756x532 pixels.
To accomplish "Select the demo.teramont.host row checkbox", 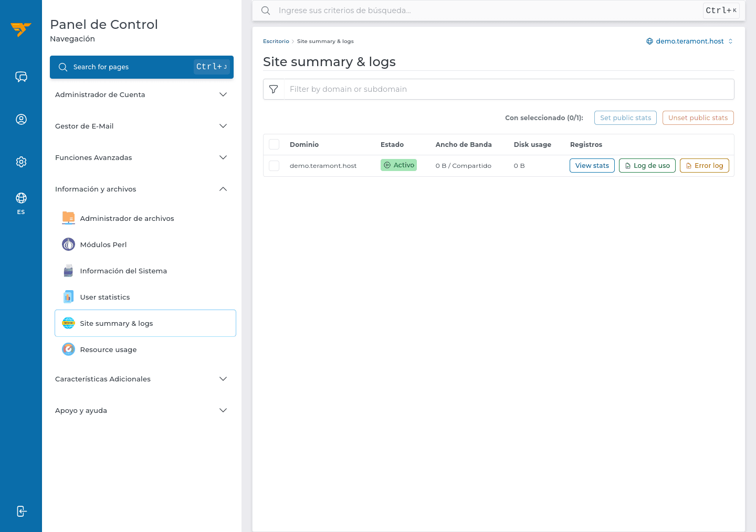I will click(274, 166).
